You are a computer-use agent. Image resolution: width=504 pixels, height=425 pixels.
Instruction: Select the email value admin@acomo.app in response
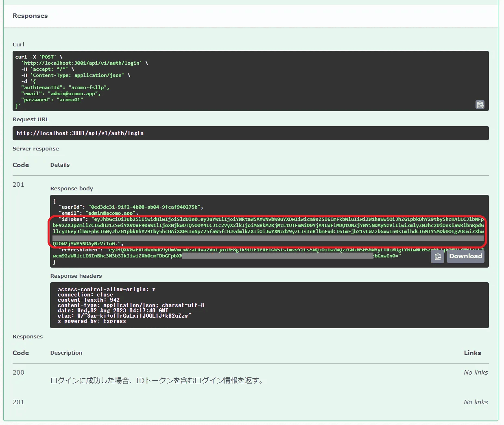[111, 213]
